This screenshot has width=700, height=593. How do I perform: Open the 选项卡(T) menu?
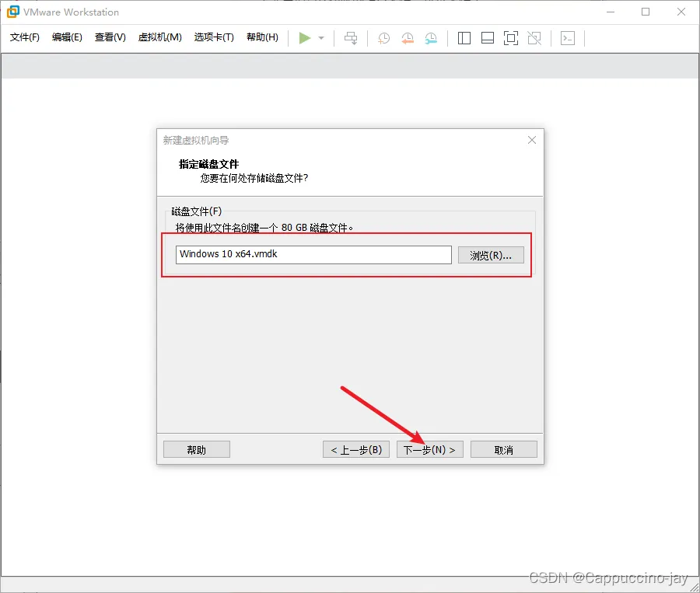coord(215,37)
